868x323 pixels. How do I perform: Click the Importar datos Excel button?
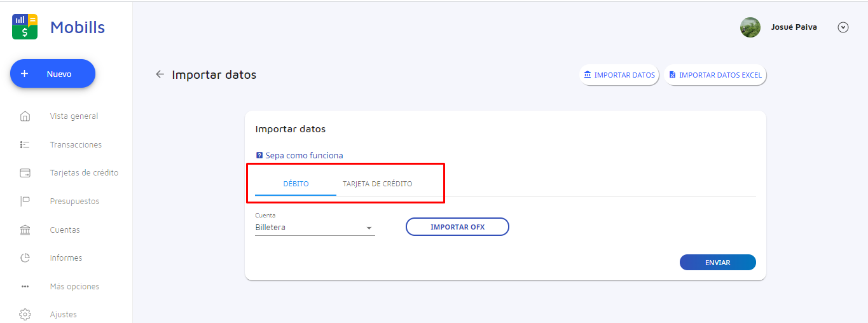click(x=715, y=75)
